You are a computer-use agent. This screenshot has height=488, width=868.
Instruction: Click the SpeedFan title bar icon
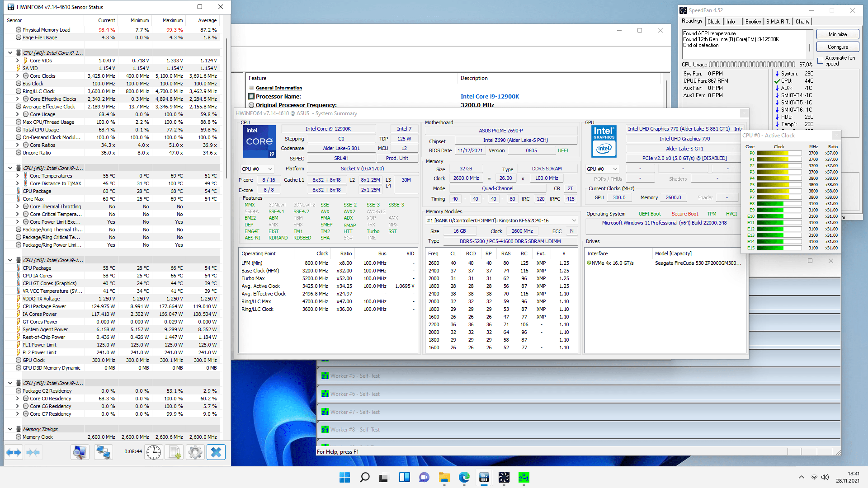(683, 10)
